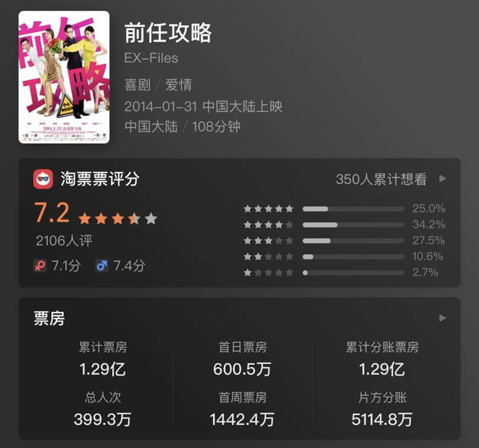This screenshot has height=448, width=479.
Task: Expand the 350人累计想看 arrow
Action: (442, 179)
